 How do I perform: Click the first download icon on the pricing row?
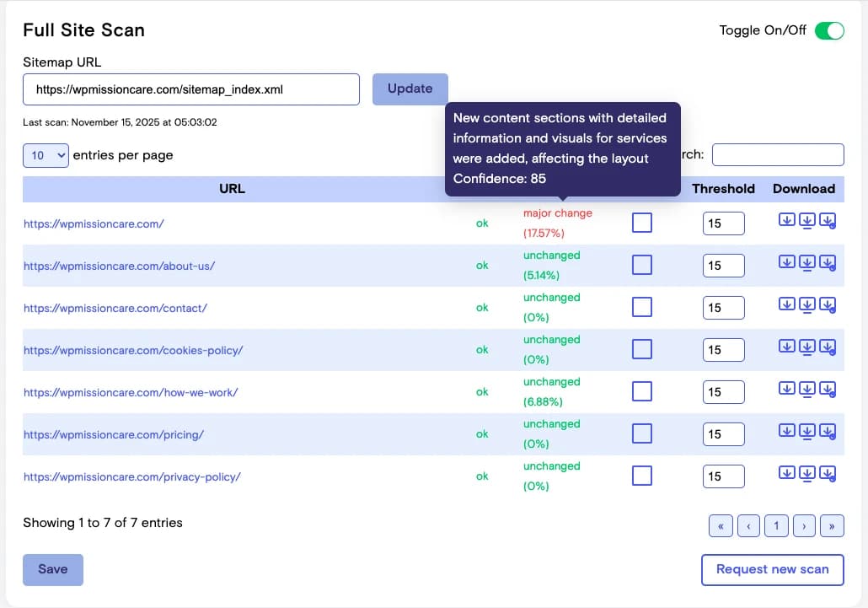(x=786, y=432)
